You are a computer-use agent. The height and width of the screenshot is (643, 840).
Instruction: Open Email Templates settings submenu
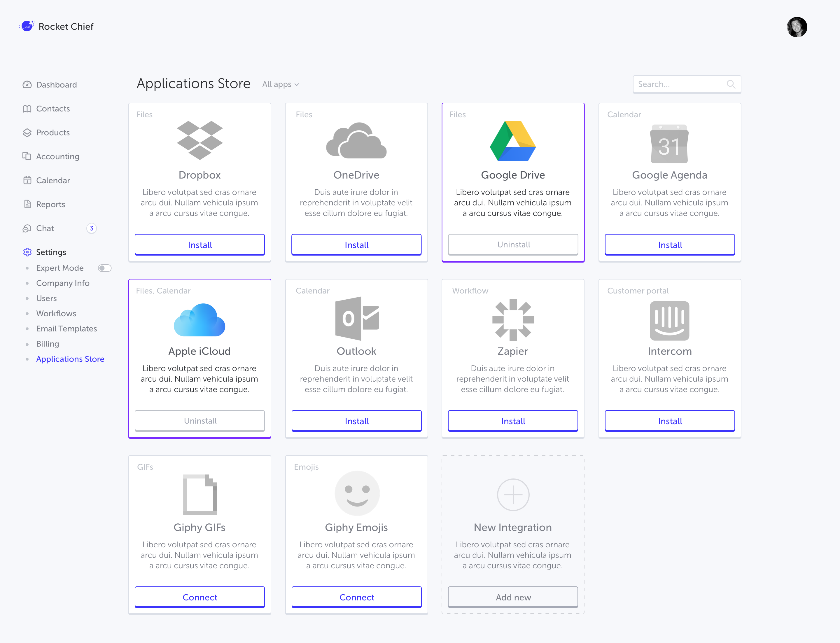[x=66, y=329]
